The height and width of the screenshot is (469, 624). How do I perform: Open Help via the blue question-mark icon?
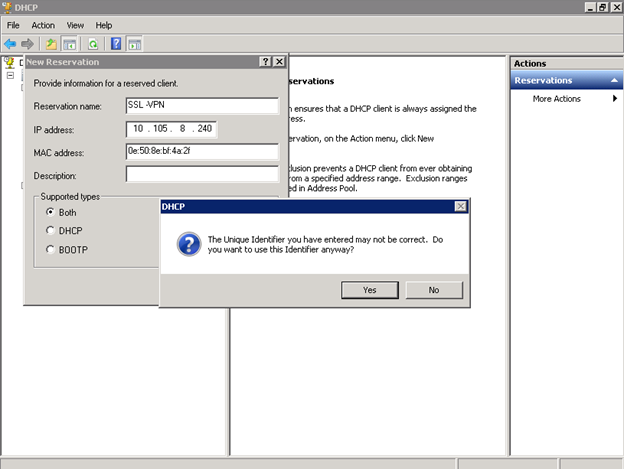[116, 44]
